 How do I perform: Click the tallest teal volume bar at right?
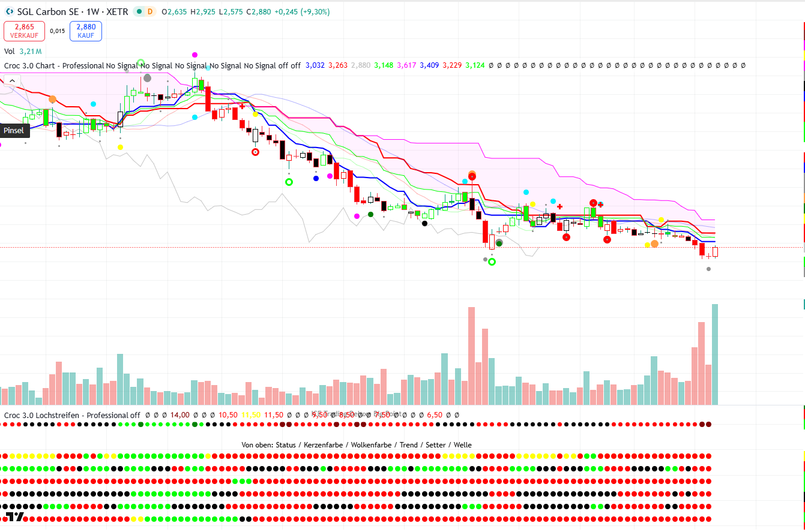pos(715,354)
